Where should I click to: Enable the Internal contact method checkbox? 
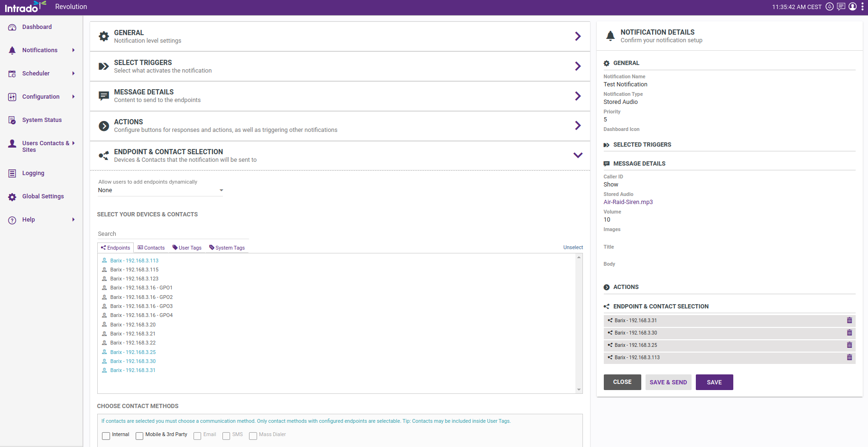tap(106, 436)
